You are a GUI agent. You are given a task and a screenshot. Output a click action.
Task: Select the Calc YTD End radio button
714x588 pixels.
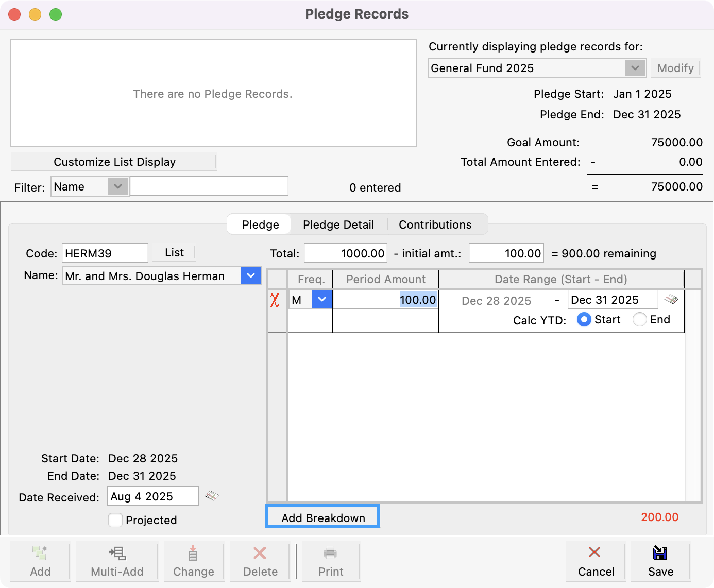pyautogui.click(x=639, y=319)
